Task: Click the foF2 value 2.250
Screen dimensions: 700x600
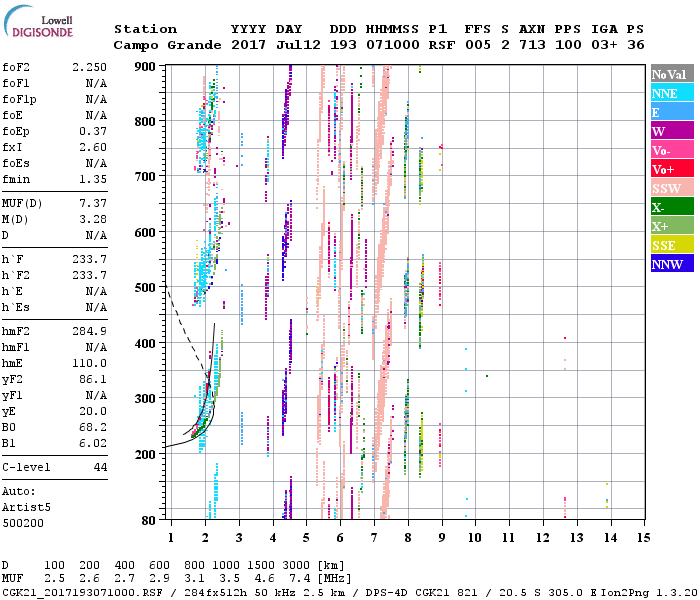Action: click(90, 67)
